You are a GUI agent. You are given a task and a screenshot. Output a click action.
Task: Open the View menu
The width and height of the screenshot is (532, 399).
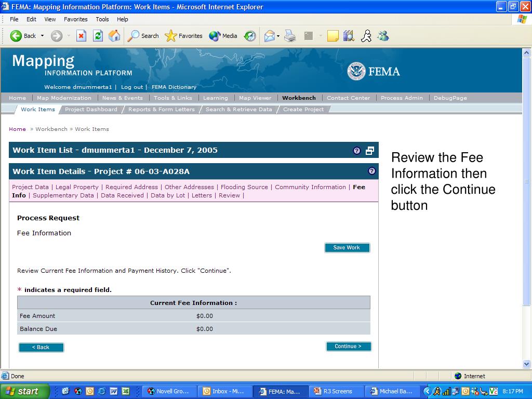click(x=50, y=19)
